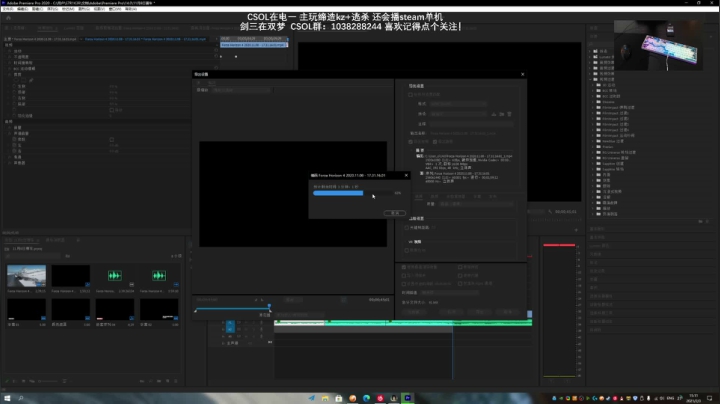Select the snowy Forza Horizon clip thumbnail
The image size is (720, 404).
pos(26,276)
